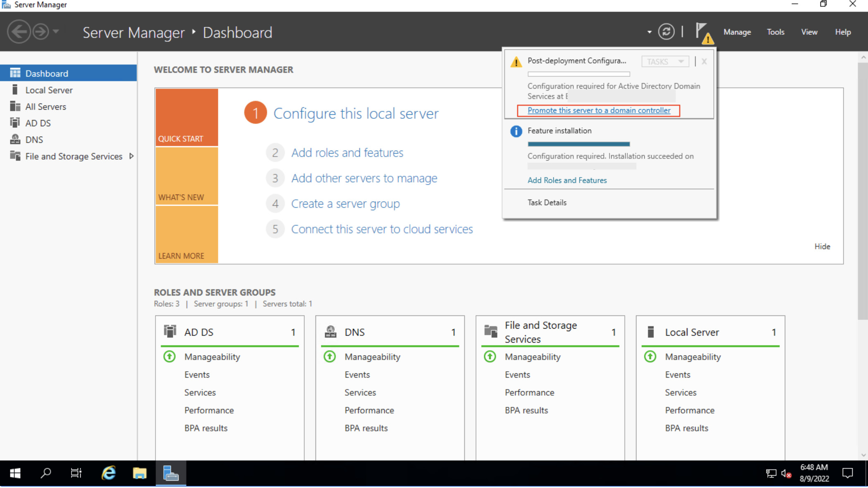Screen dimensions: 868x488
Task: Launch Internet Explorer from taskbar
Action: tap(109, 473)
